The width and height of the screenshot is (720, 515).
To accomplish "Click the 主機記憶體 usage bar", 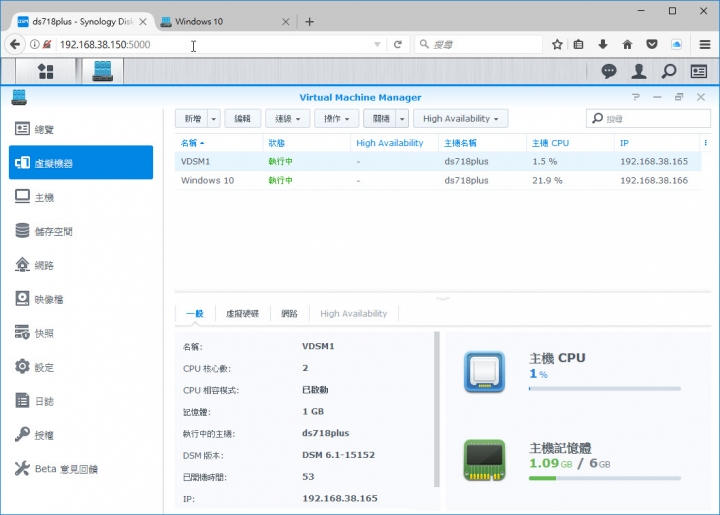I will click(x=605, y=478).
